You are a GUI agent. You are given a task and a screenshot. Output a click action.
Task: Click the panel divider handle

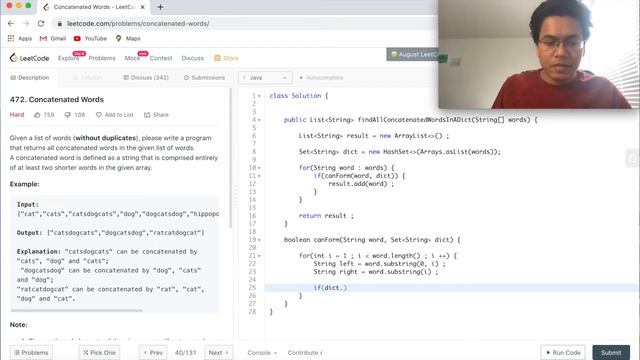pos(235,196)
